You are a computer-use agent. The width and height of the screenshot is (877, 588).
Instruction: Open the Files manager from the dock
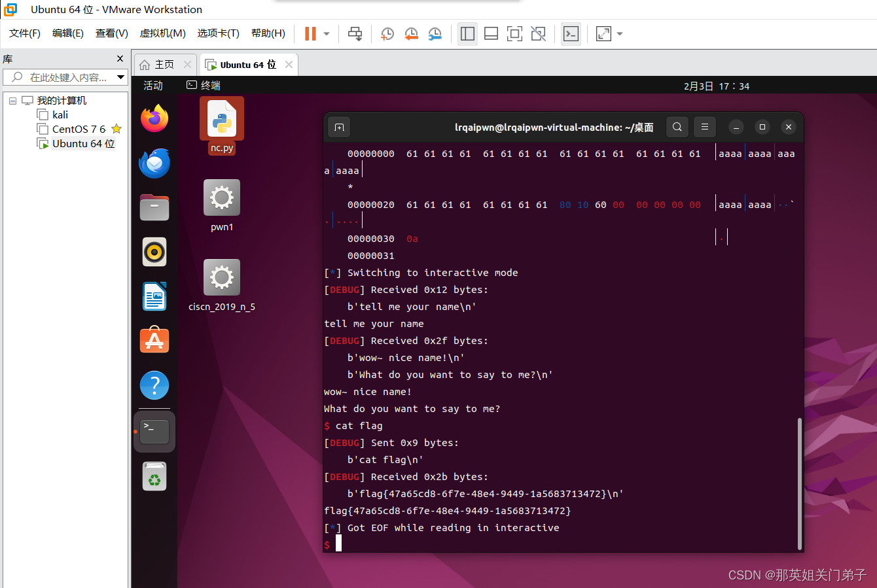point(154,208)
